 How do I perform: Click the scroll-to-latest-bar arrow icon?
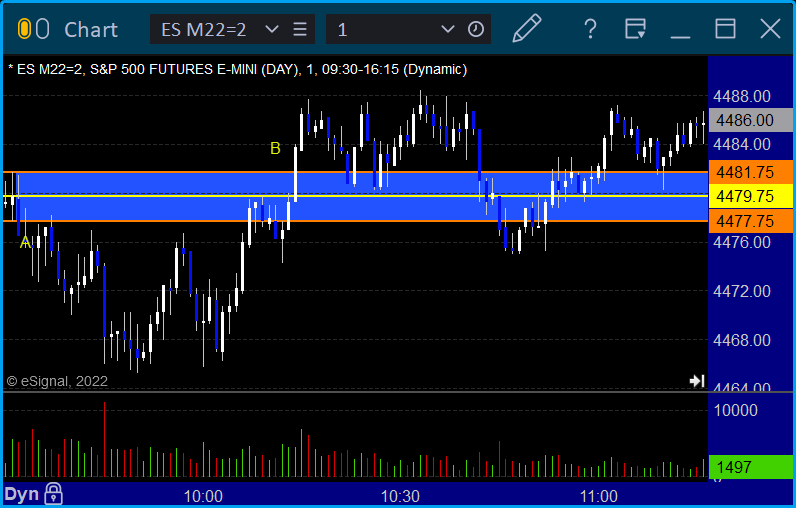697,381
